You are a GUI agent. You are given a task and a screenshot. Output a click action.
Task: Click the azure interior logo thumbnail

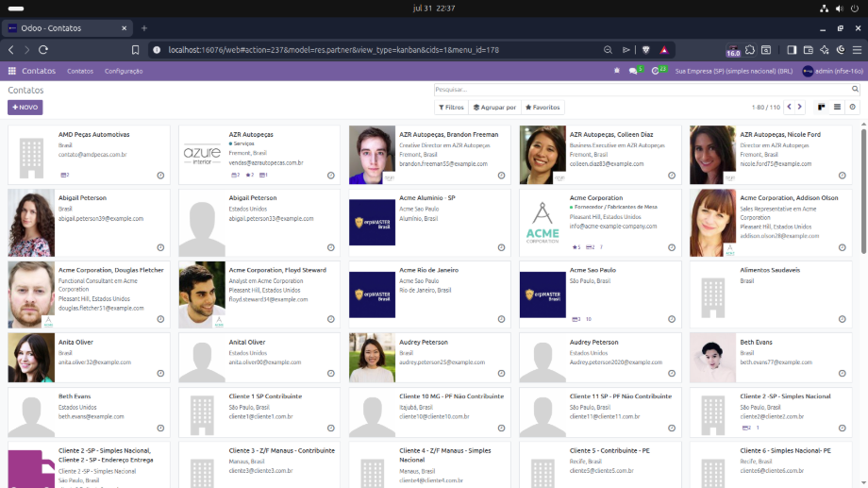click(202, 155)
